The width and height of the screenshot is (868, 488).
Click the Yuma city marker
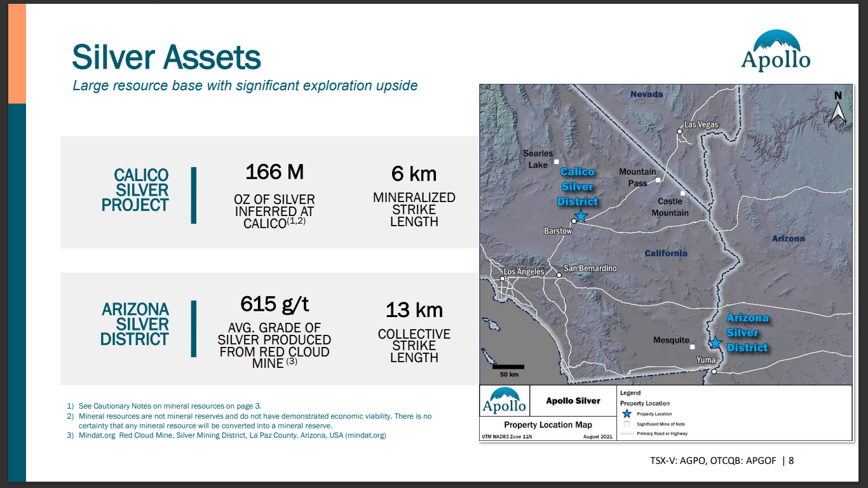tap(714, 372)
